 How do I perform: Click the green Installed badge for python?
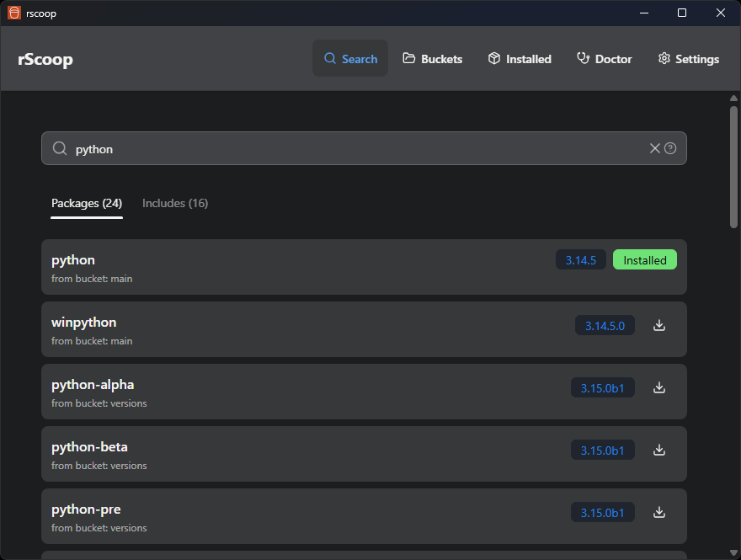(x=645, y=260)
